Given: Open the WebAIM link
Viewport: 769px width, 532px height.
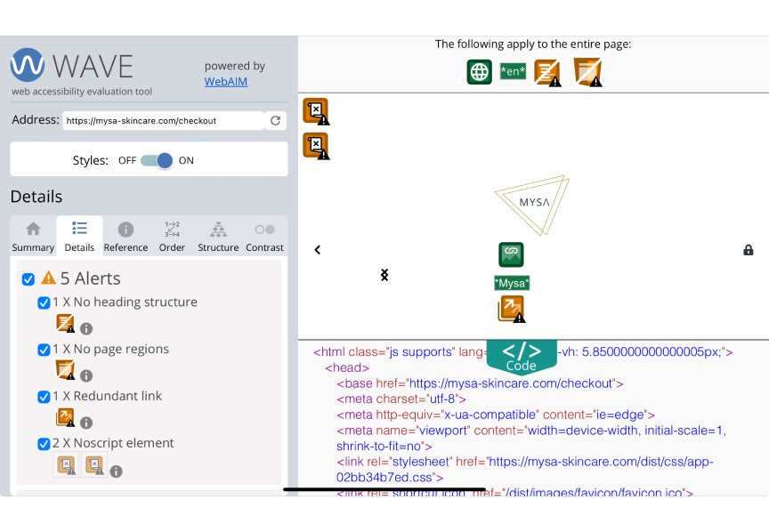Looking at the screenshot, I should tap(226, 82).
